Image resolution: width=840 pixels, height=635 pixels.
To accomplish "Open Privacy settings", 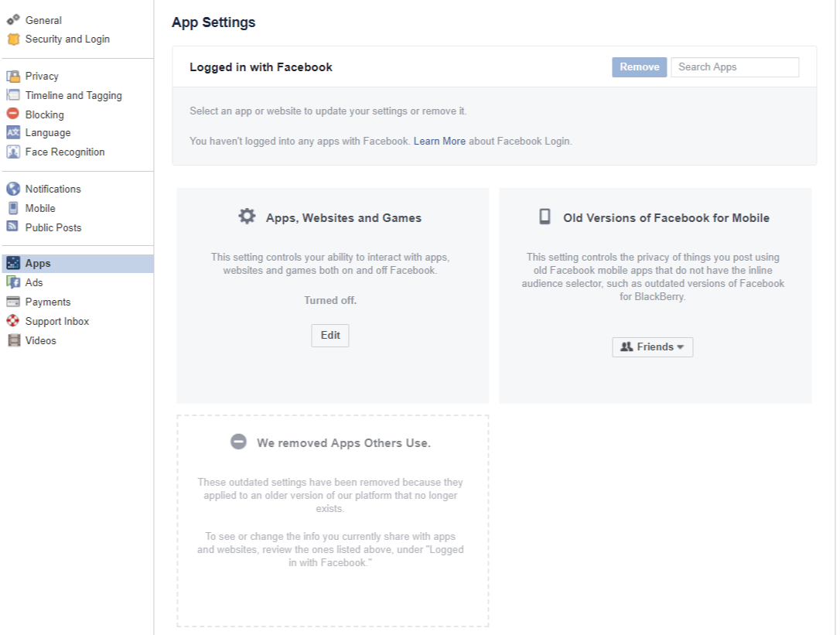I will tap(42, 76).
